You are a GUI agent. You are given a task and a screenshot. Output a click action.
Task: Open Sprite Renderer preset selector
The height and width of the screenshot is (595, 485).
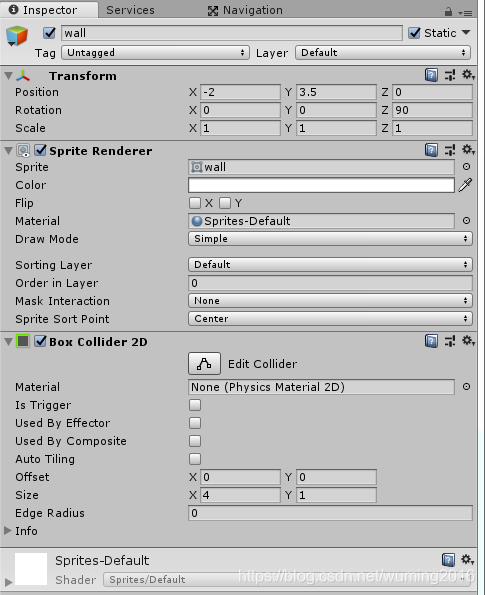(450, 150)
